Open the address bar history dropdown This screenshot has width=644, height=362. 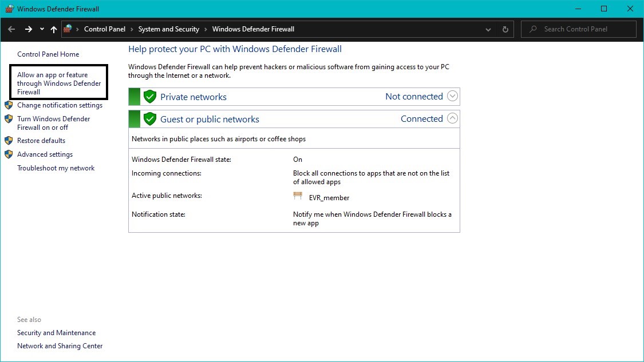click(488, 30)
